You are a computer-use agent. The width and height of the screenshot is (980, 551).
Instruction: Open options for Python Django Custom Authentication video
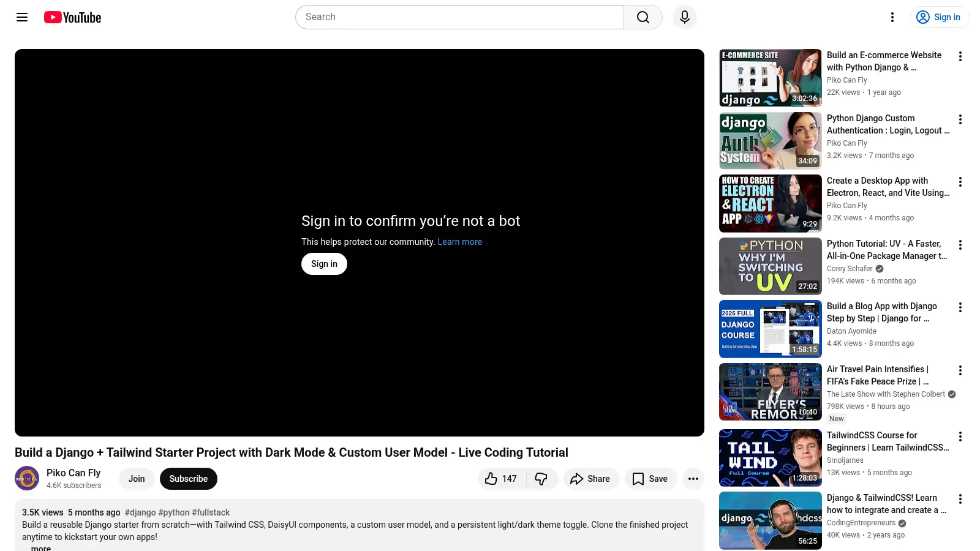pos(960,119)
